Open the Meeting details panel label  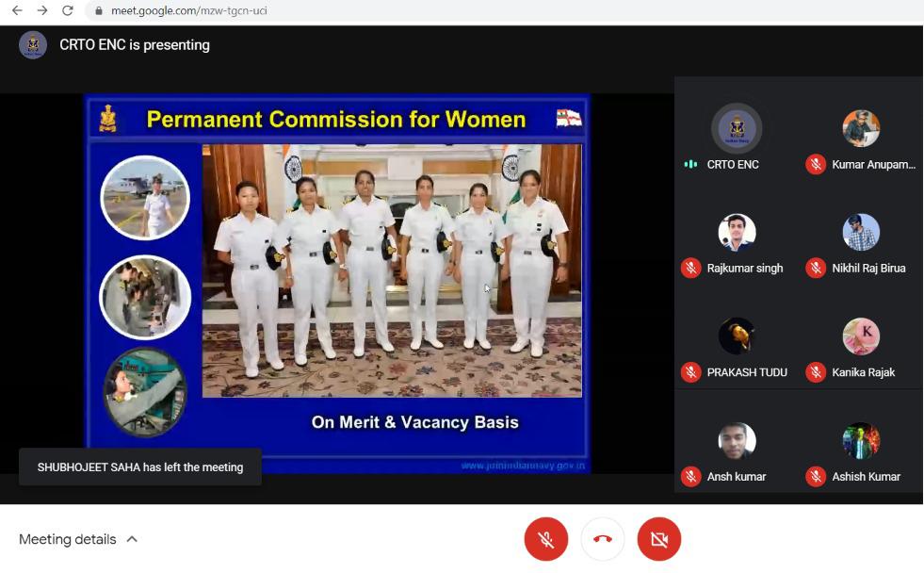coord(68,539)
